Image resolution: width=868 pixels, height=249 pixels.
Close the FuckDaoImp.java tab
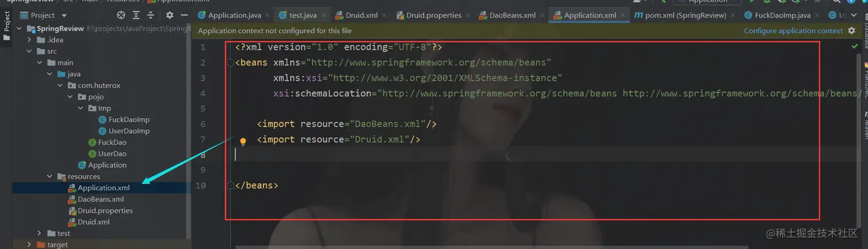(x=818, y=15)
